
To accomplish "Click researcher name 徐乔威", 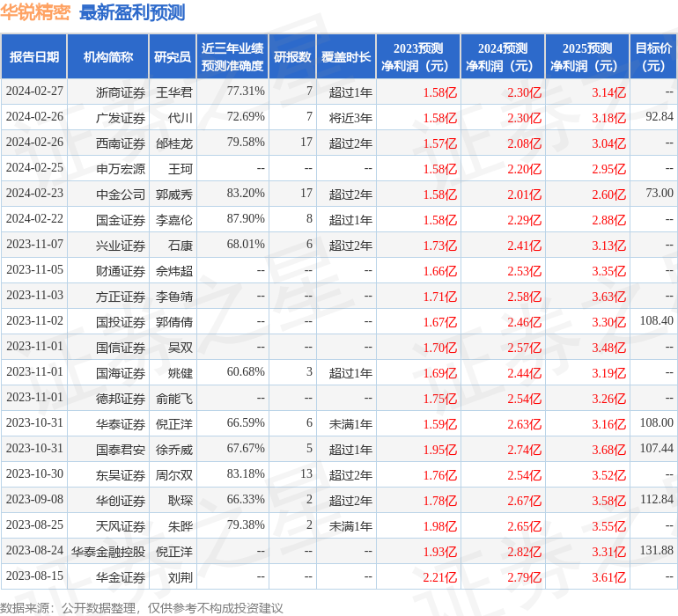I will pyautogui.click(x=174, y=450).
